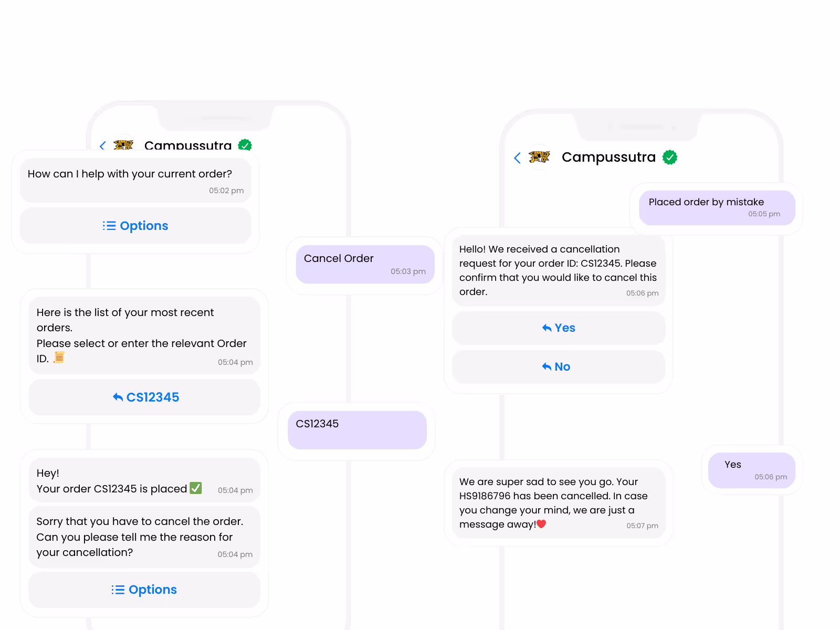Click the 'Sorry that you have to cancel' message

coord(144,537)
